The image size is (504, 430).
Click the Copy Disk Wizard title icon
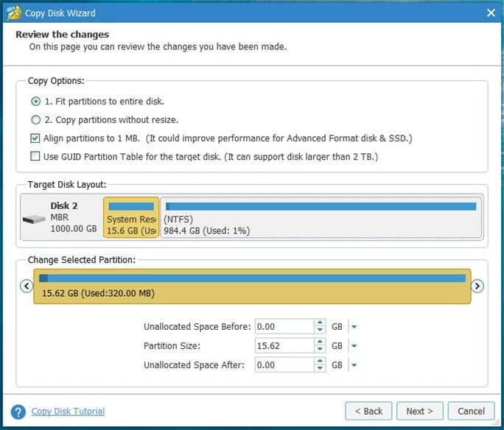14,13
